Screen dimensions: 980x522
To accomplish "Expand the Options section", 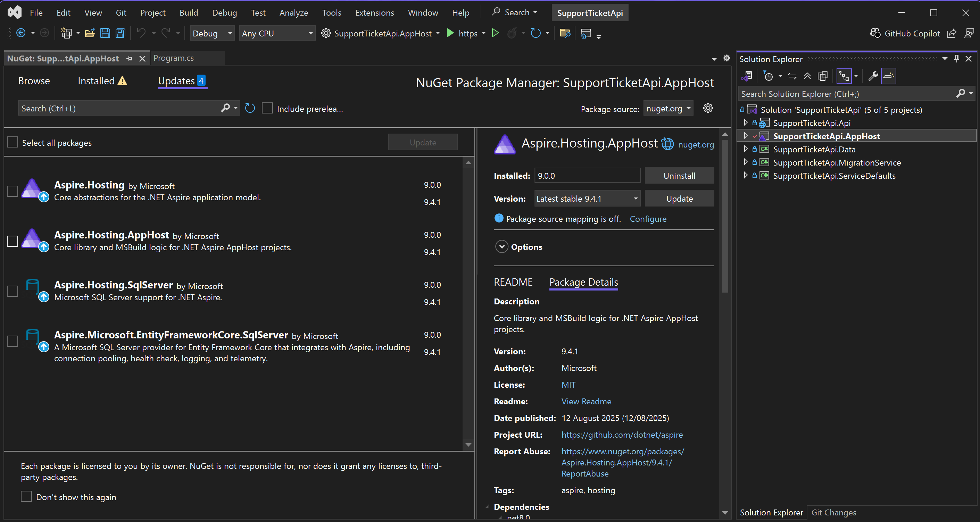I will [x=502, y=247].
